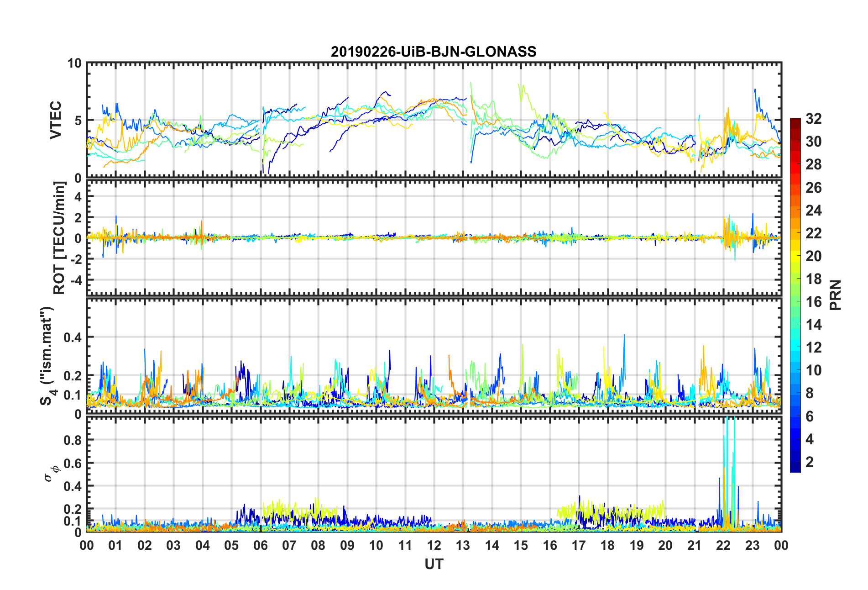Image resolution: width=868 pixels, height=590 pixels.
Task: Click ROT axis tick label -2
Action: [76, 259]
